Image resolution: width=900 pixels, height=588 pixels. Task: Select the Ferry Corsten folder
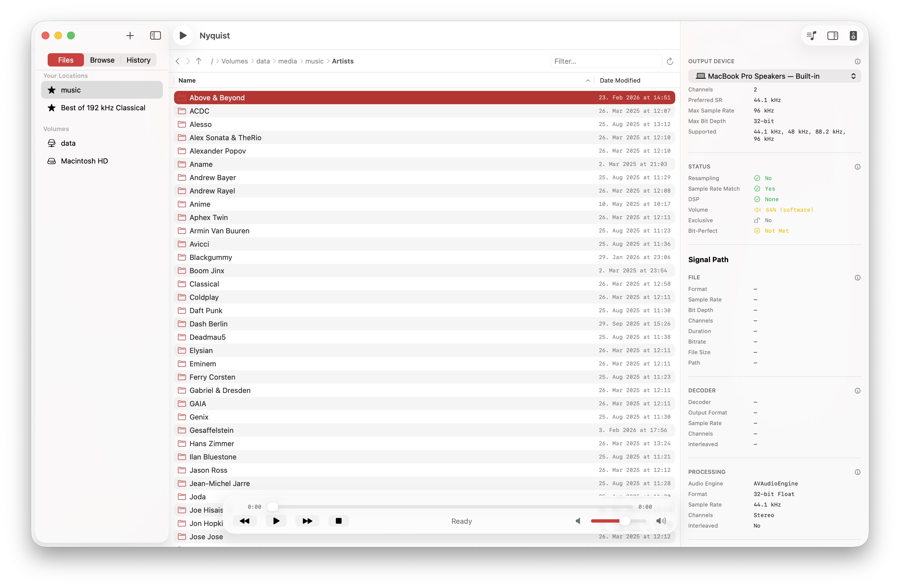424,377
